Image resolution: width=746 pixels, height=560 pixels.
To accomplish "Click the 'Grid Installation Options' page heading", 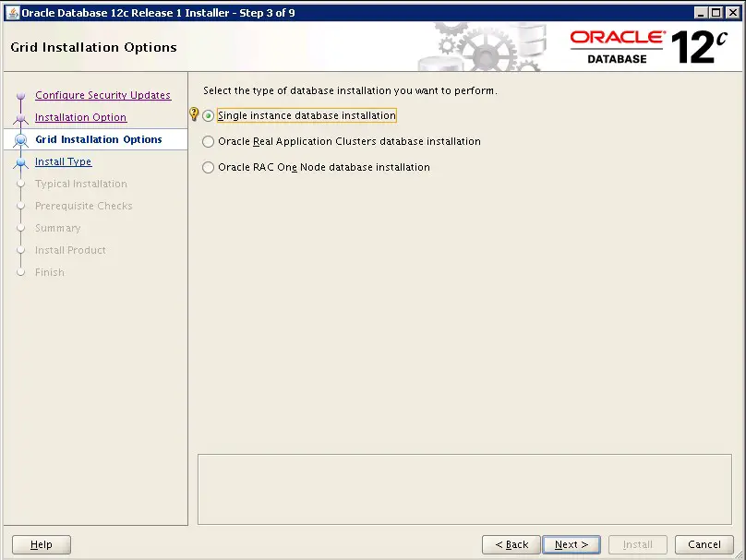I will tap(94, 48).
